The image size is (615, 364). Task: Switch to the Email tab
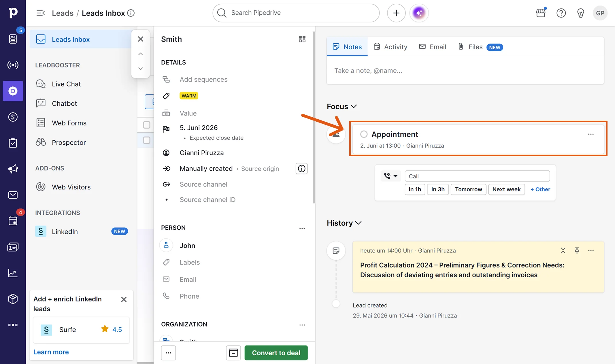coord(432,47)
